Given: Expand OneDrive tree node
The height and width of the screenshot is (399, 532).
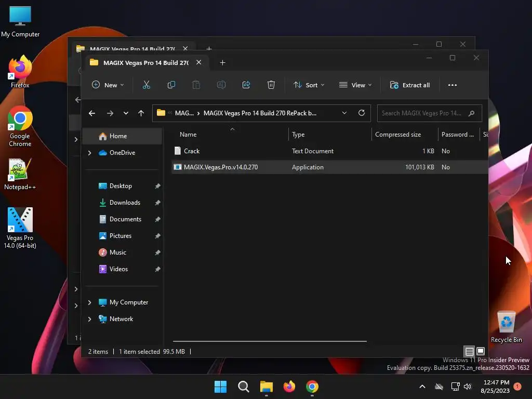Looking at the screenshot, I should pos(89,153).
